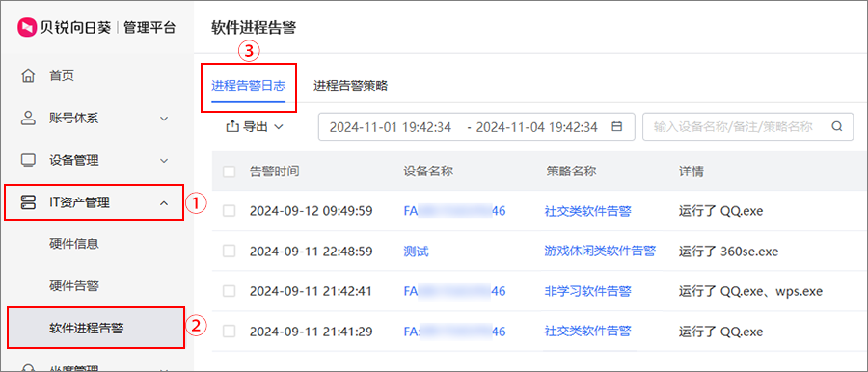The width and height of the screenshot is (868, 372).
Task: Open device link in 2024-09-11 21:41:29 row
Action: pos(454,332)
